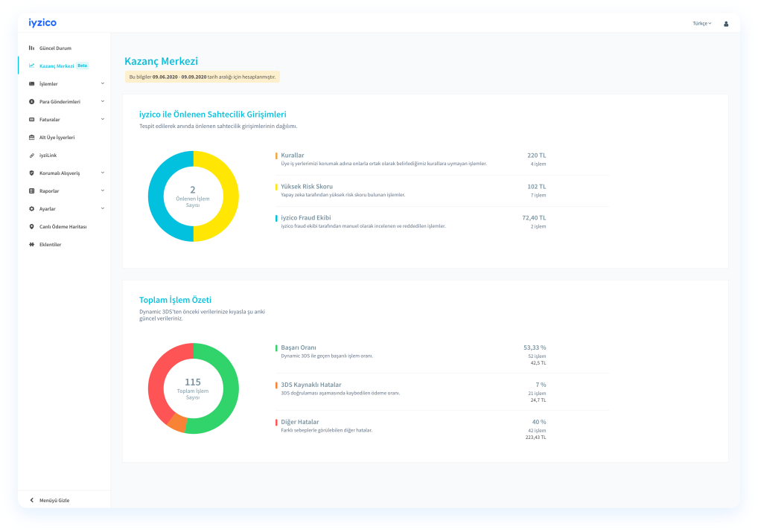
Task: Click the 223,43 TL amount value
Action: click(x=535, y=438)
